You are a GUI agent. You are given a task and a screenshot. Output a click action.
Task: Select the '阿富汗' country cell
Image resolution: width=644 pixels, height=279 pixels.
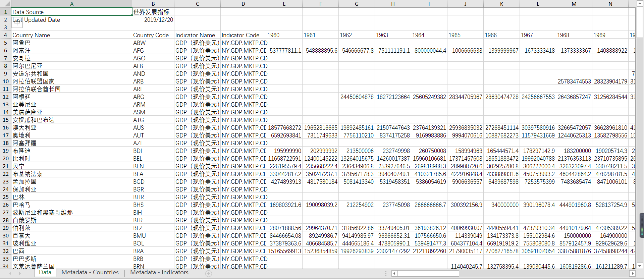coord(72,51)
